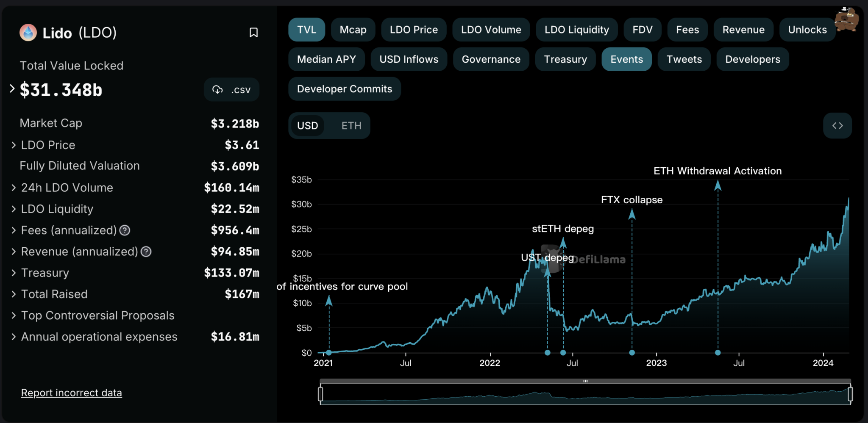Viewport: 868px width, 423px height.
Task: Enable the Tweets chart metric
Action: click(x=684, y=59)
